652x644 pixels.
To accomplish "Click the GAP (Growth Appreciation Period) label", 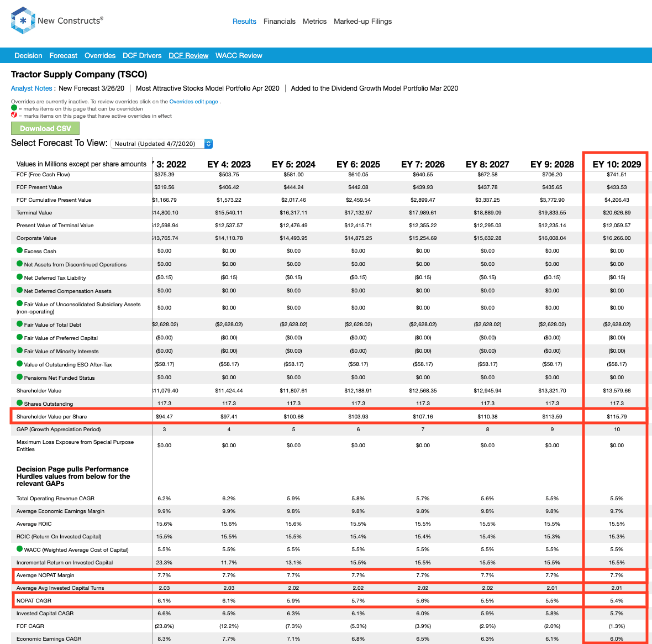I will 59,430.
